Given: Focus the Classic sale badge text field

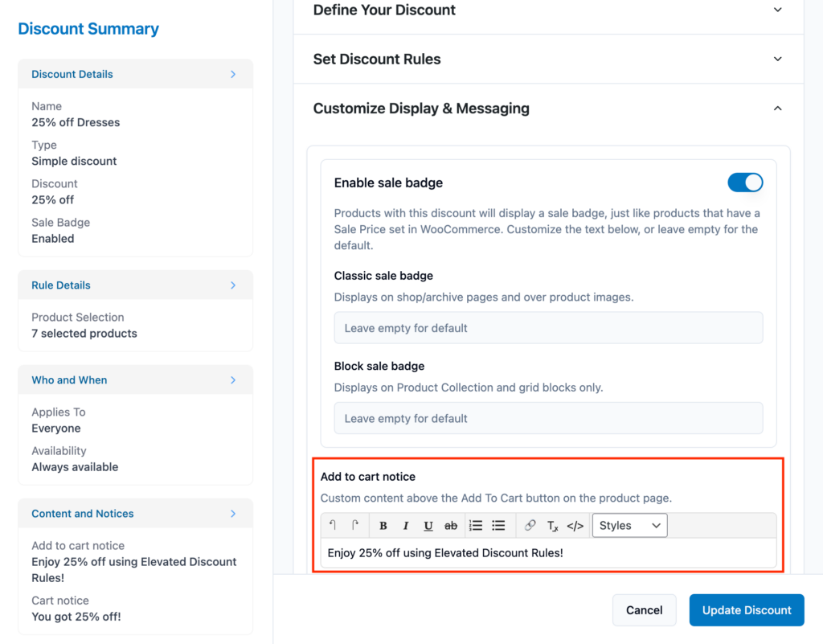Looking at the screenshot, I should pos(548,328).
